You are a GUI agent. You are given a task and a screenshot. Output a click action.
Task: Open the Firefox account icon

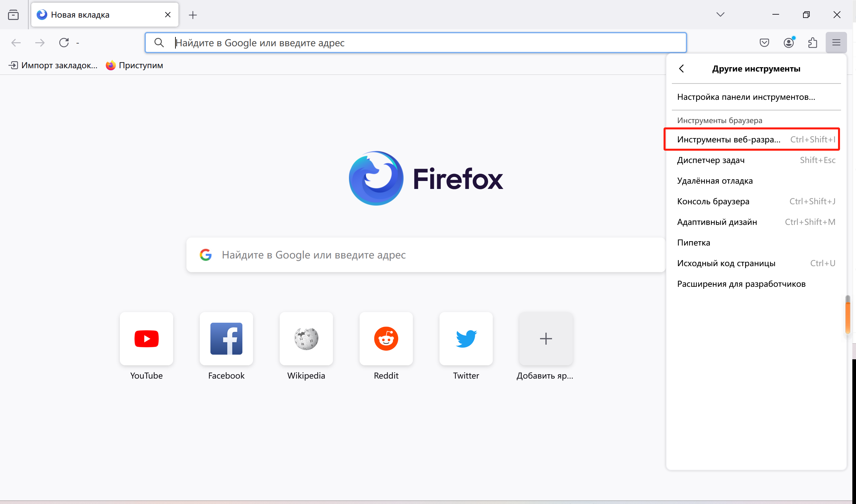788,43
